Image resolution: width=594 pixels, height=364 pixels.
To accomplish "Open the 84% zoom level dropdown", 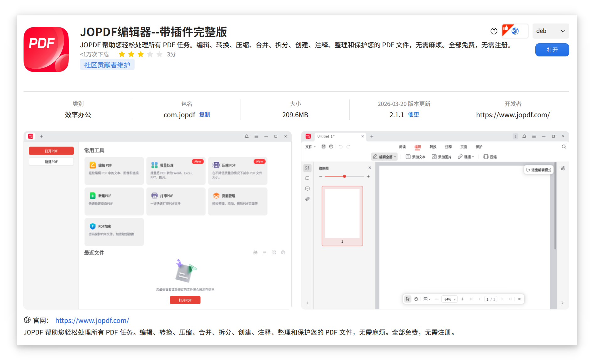I will [x=449, y=299].
